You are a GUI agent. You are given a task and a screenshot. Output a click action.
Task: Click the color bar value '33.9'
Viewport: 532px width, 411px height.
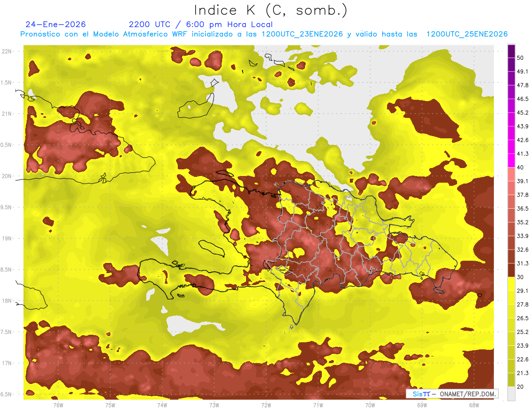(523, 236)
